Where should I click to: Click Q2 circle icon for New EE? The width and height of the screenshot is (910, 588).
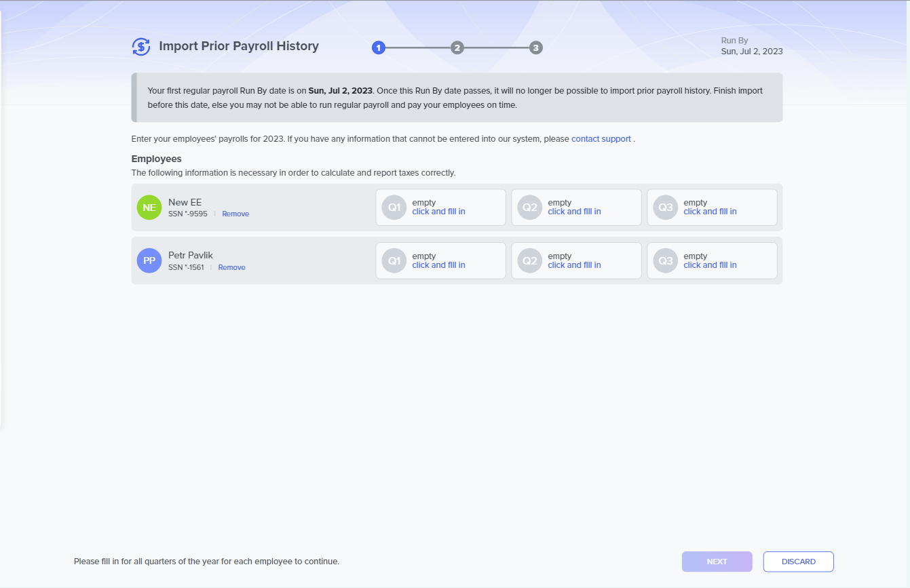[530, 208]
